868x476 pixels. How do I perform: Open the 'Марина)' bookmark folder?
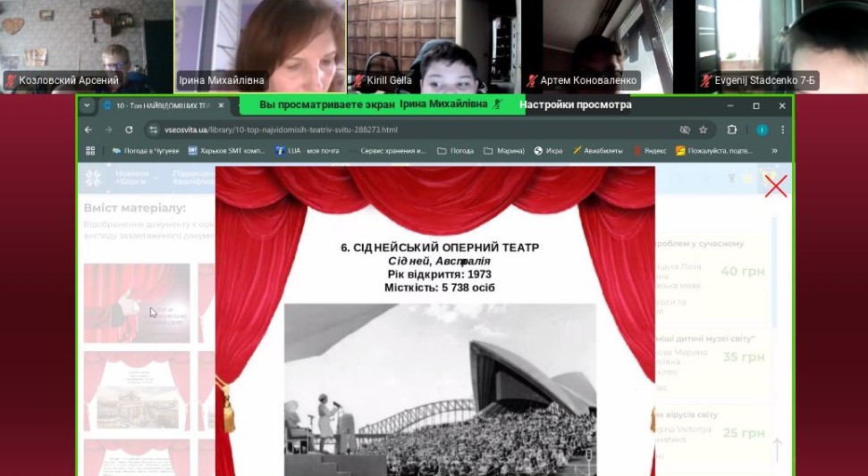point(504,150)
